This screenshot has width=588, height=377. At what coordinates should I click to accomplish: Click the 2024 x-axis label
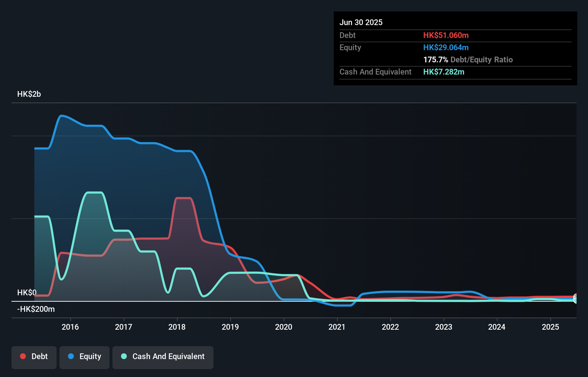497,327
